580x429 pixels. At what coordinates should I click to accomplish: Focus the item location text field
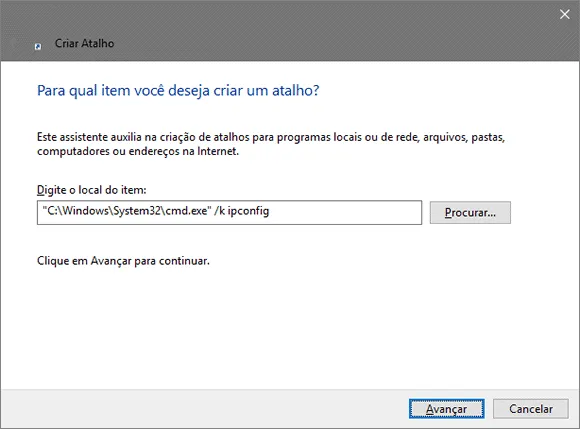[x=229, y=213]
